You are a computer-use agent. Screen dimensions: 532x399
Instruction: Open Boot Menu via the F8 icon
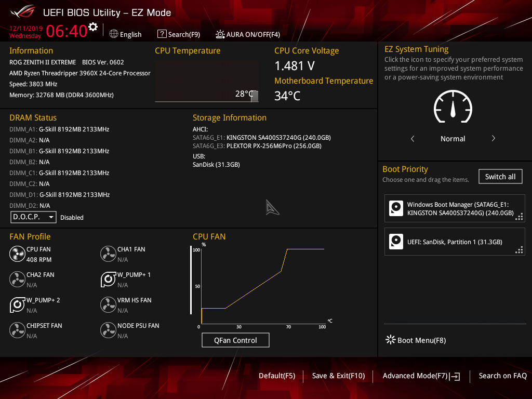[390, 340]
